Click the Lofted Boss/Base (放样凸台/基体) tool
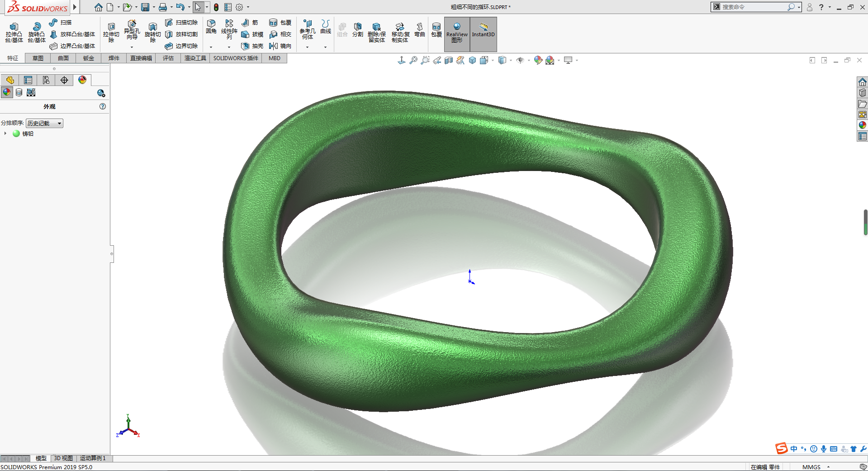This screenshot has height=471, width=868. (72, 34)
